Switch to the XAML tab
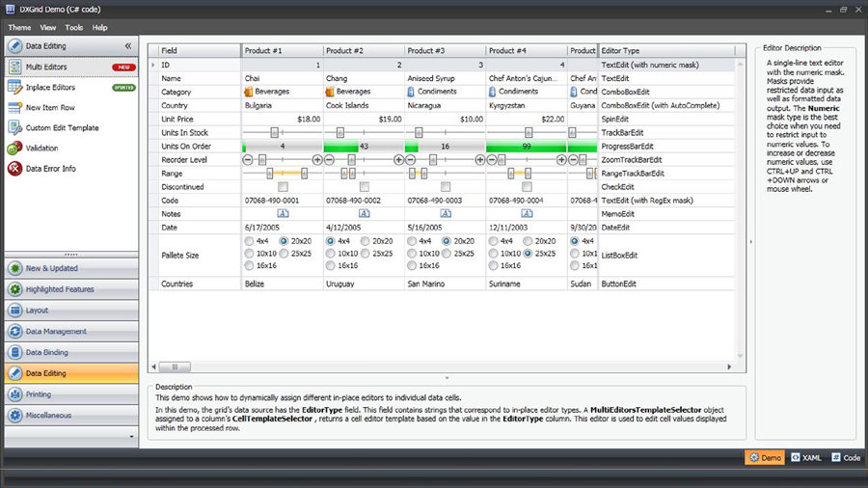 click(806, 458)
